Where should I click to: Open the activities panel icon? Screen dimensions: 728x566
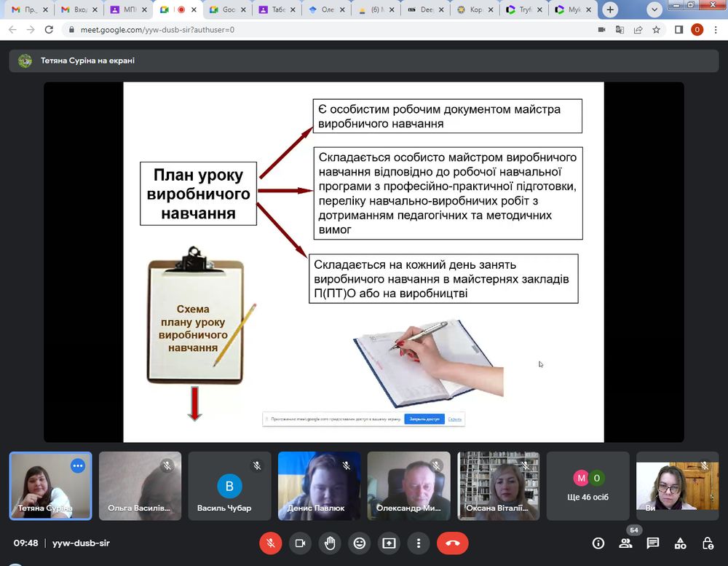coord(680,543)
